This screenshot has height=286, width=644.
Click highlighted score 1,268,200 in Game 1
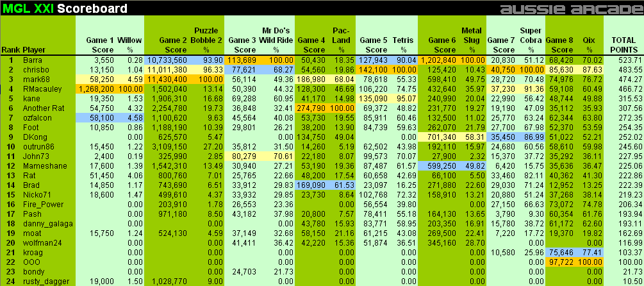pos(96,88)
